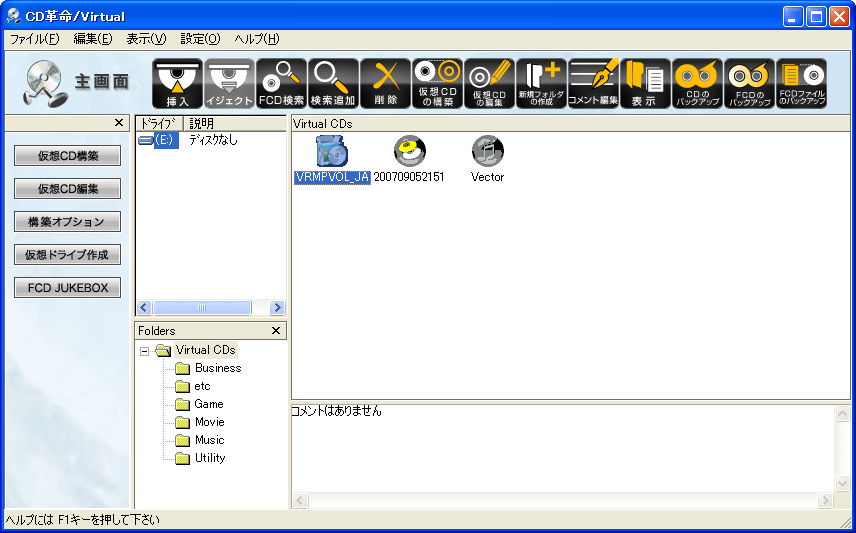Open the 設定(O) menu
Screen dimensions: 856x533
(200, 39)
